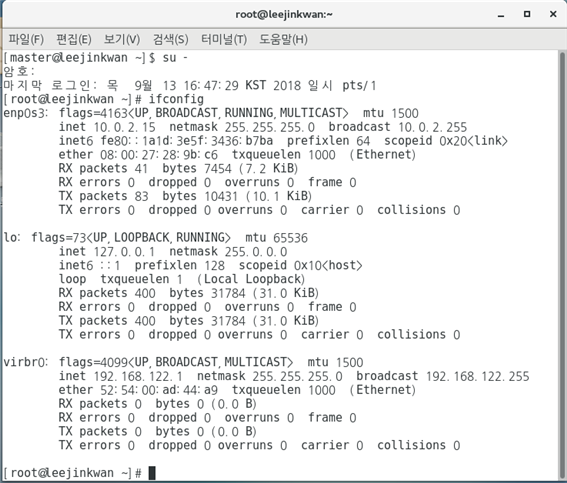Click the flags=4099 text
567x483 pixels.
point(93,362)
